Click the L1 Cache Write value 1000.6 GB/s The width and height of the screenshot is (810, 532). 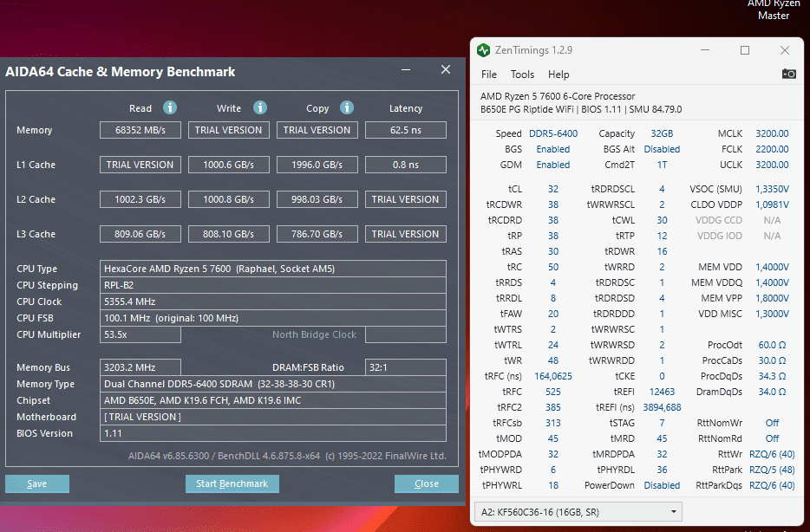tap(228, 165)
